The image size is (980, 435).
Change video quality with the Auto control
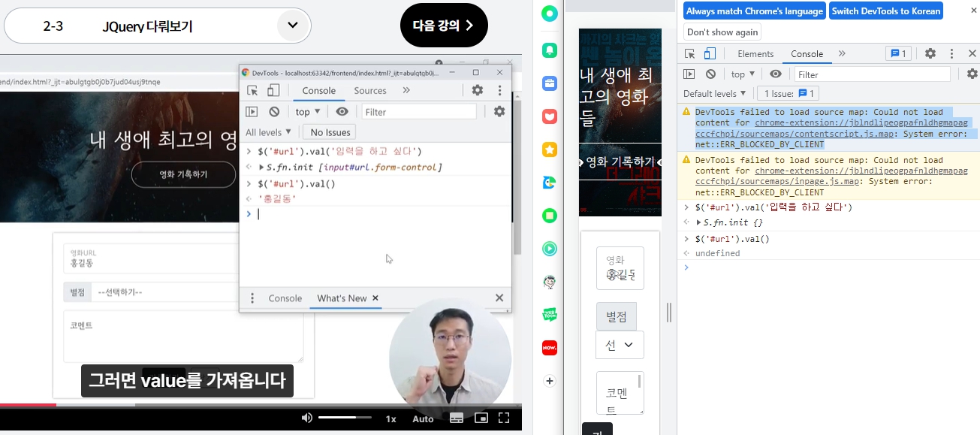423,418
